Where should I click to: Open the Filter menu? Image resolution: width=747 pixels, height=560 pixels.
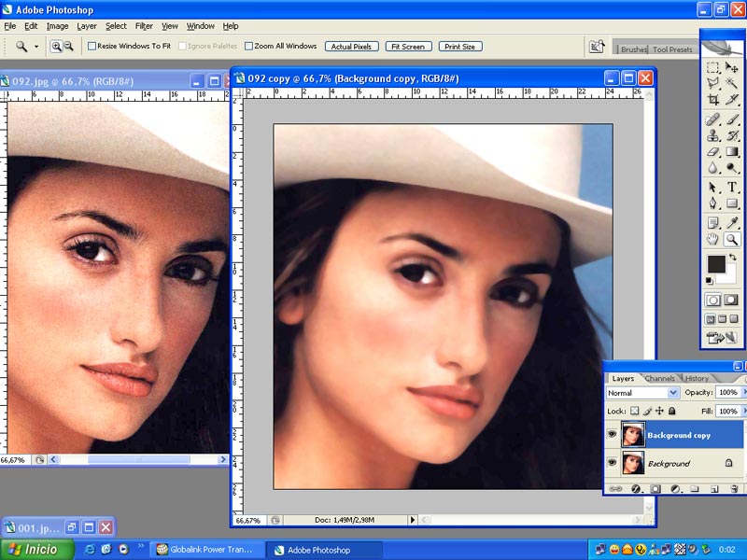(144, 26)
